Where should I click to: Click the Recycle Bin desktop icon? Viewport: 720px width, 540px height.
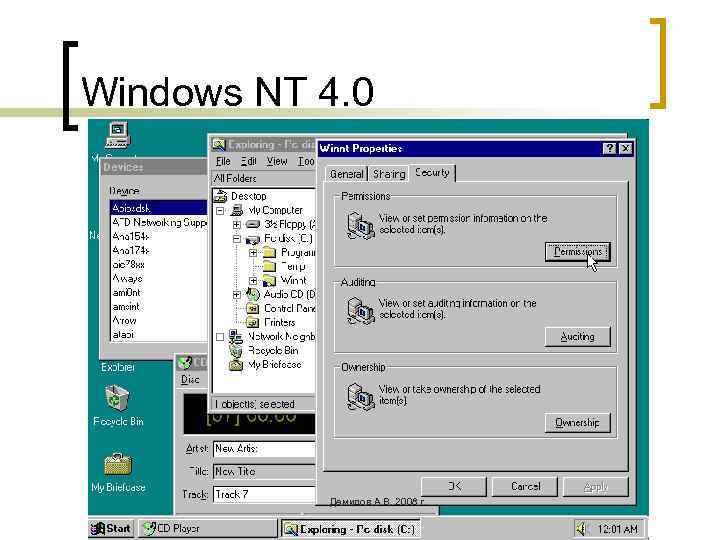pos(118,398)
